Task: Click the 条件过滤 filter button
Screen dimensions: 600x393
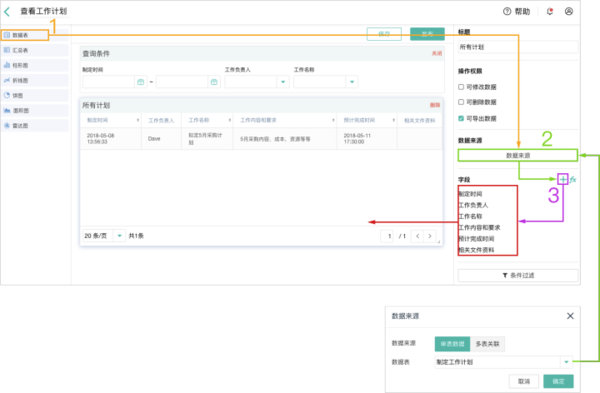Action: (x=518, y=276)
